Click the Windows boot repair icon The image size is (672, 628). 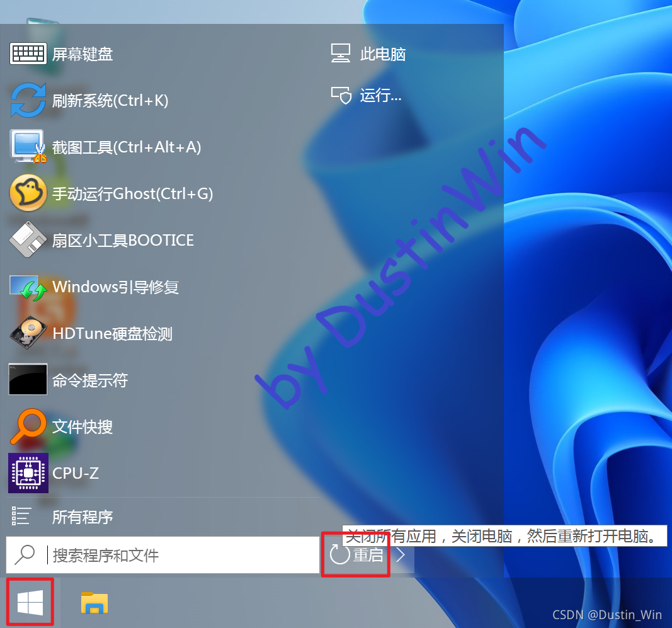[x=28, y=287]
